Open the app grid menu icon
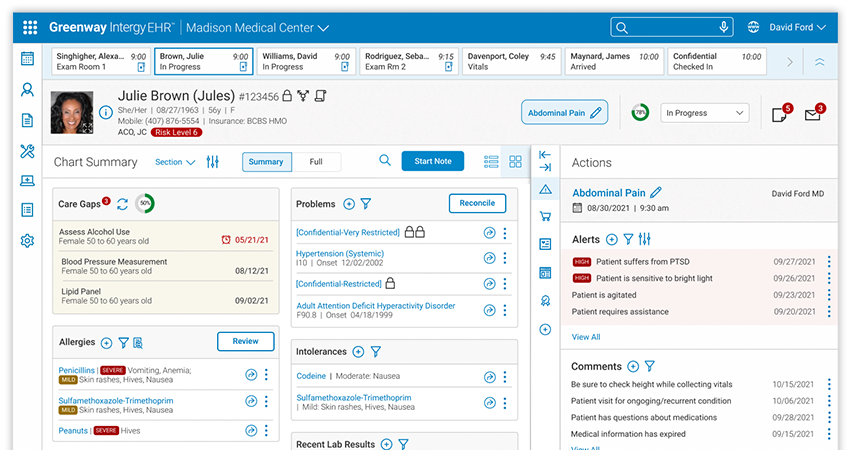The height and width of the screenshot is (450, 850). [30, 28]
